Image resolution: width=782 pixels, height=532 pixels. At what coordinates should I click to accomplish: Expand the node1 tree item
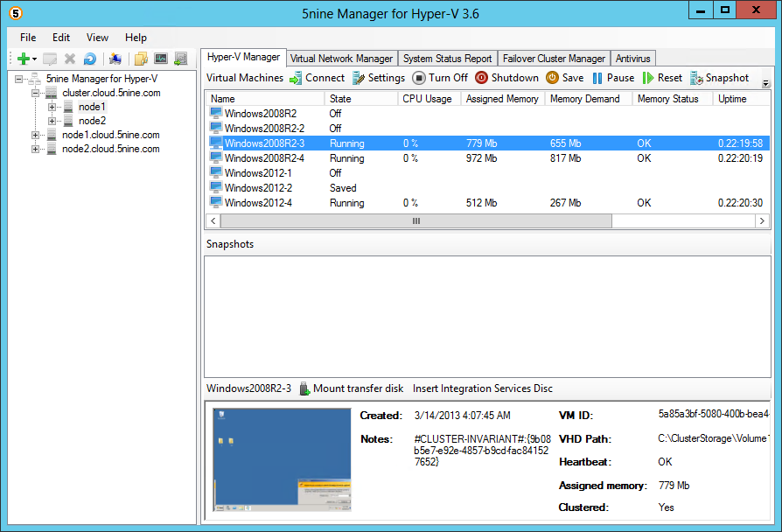click(x=52, y=107)
